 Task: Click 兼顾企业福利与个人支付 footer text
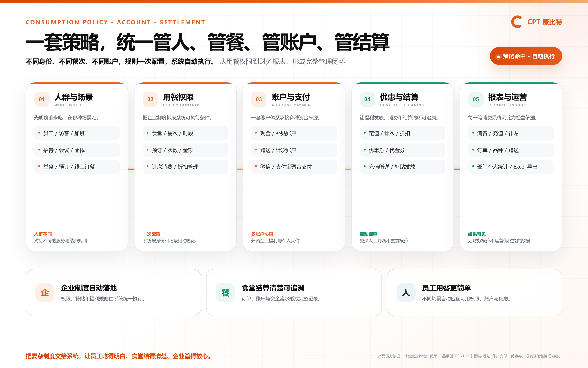(275, 240)
